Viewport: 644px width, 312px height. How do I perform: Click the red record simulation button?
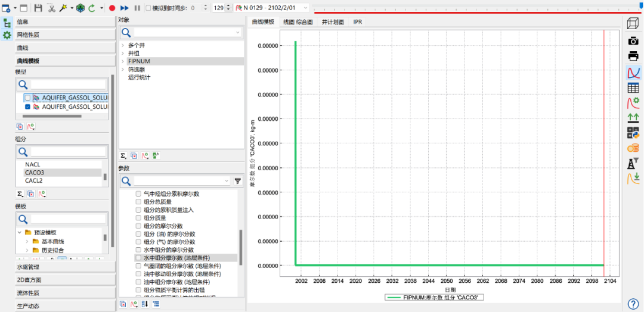112,8
